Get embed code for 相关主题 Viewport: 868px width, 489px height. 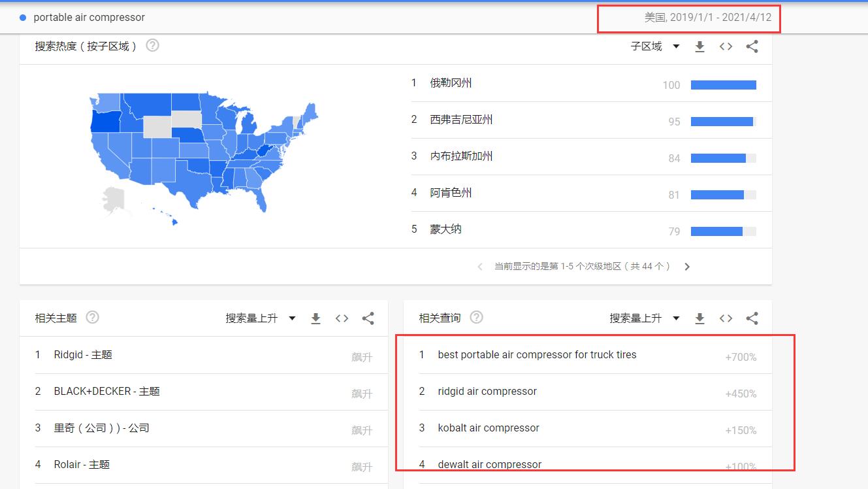pos(342,318)
